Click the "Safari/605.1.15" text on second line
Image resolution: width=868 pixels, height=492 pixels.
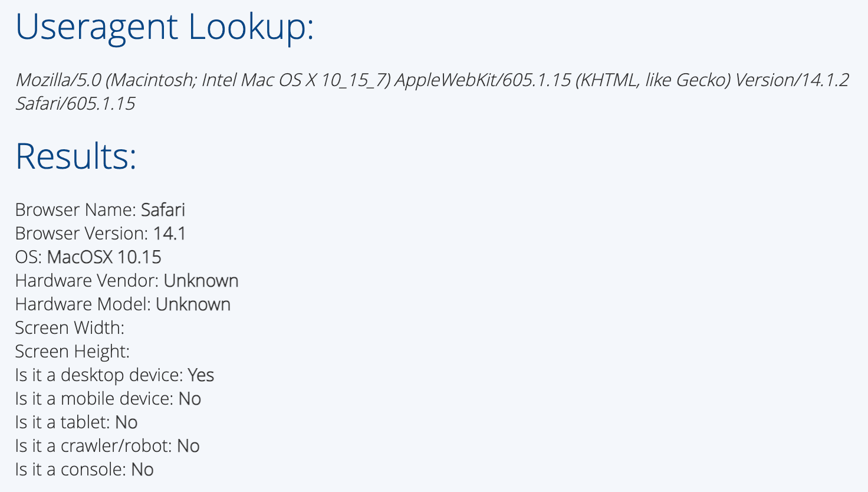(75, 103)
